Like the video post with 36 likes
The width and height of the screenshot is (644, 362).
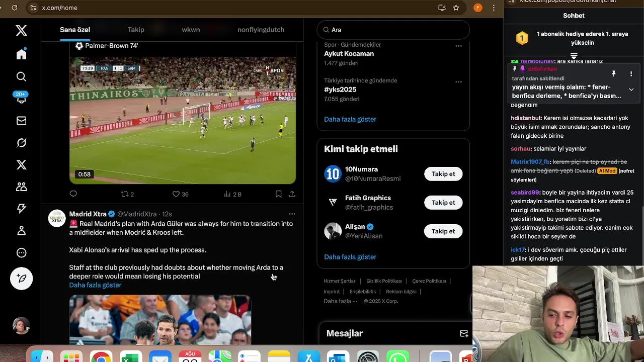[x=180, y=194]
